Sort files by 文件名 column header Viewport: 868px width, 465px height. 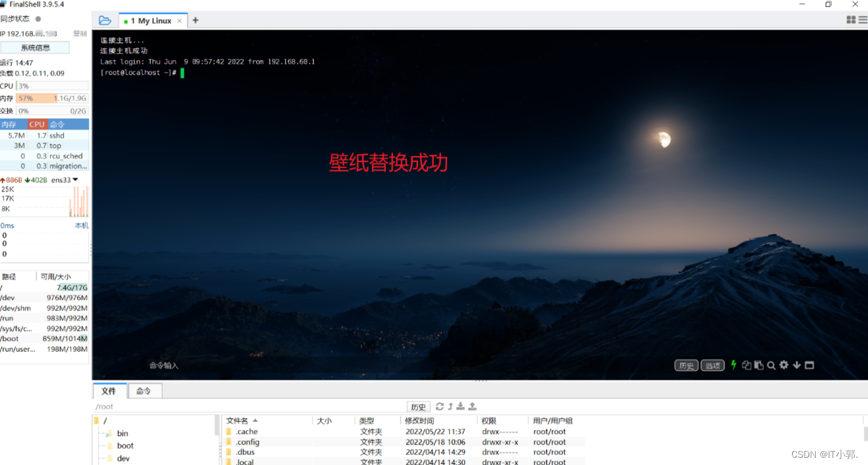click(x=238, y=421)
